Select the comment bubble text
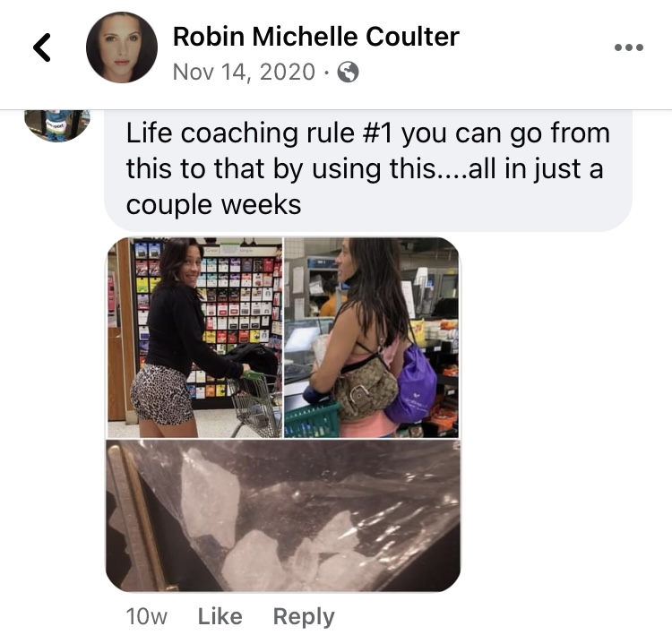 [x=368, y=170]
